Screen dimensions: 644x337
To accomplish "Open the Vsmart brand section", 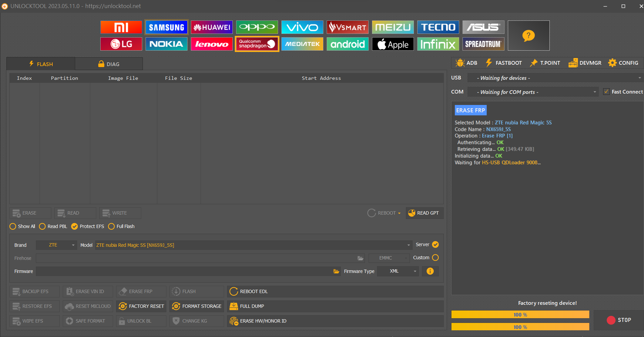I will pos(347,27).
